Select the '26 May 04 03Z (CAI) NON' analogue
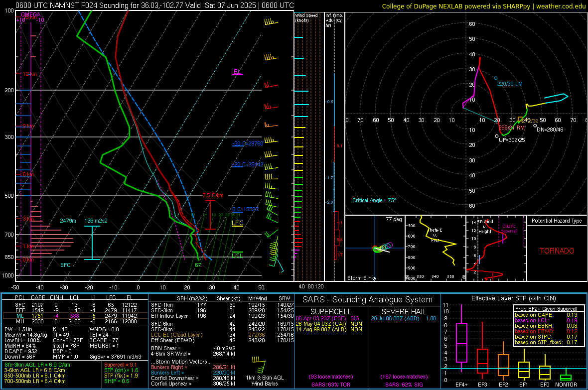Image resolution: width=588 pixels, height=390 pixels. click(329, 324)
